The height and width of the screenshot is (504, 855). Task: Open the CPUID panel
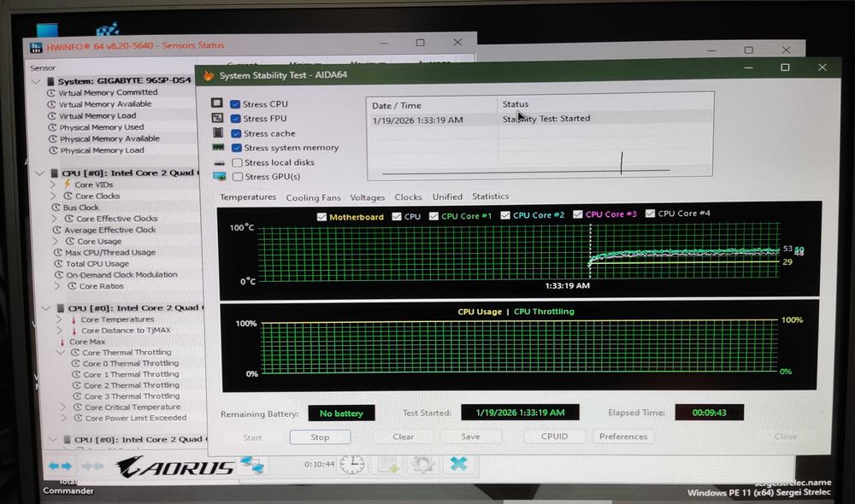click(554, 437)
